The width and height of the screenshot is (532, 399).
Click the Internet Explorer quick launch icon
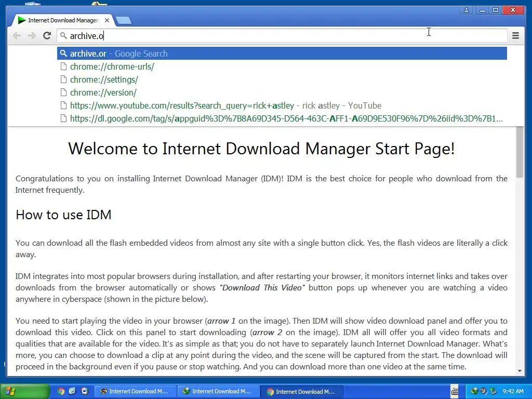tap(73, 391)
